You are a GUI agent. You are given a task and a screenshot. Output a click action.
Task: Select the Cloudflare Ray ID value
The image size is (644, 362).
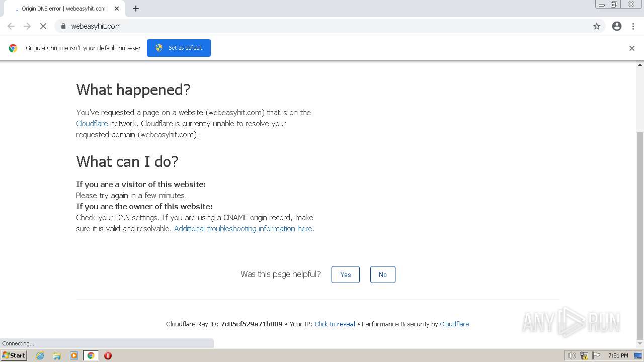tap(252, 324)
